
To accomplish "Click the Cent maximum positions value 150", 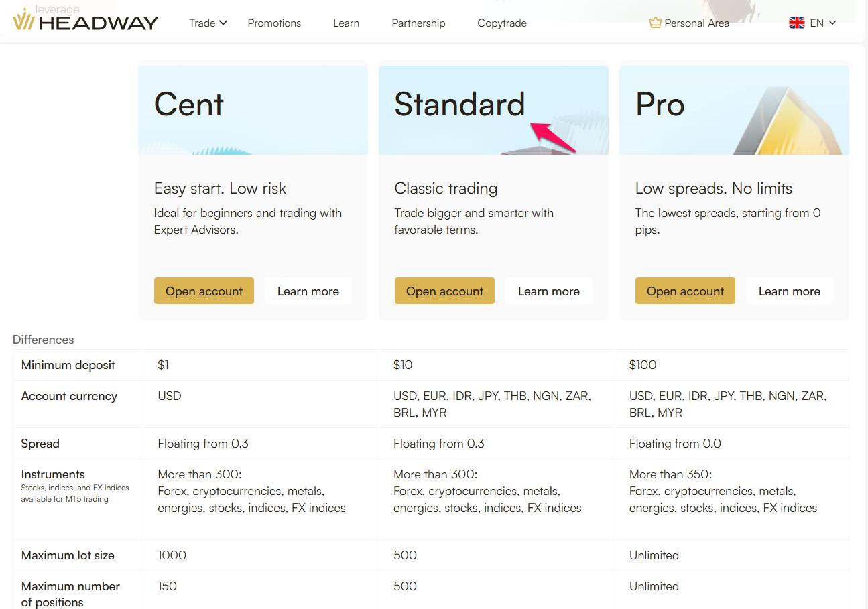I will pyautogui.click(x=167, y=586).
